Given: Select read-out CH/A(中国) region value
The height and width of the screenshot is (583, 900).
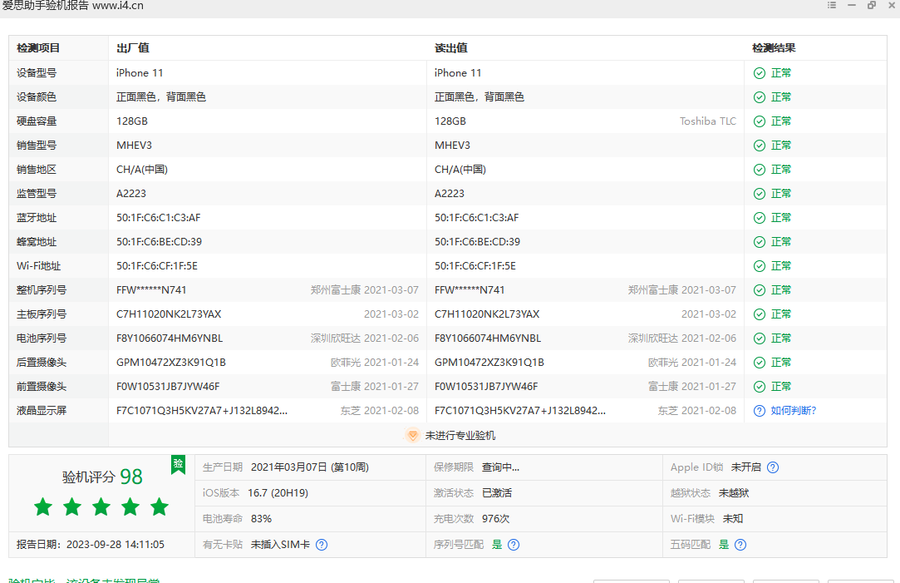Looking at the screenshot, I should [460, 169].
